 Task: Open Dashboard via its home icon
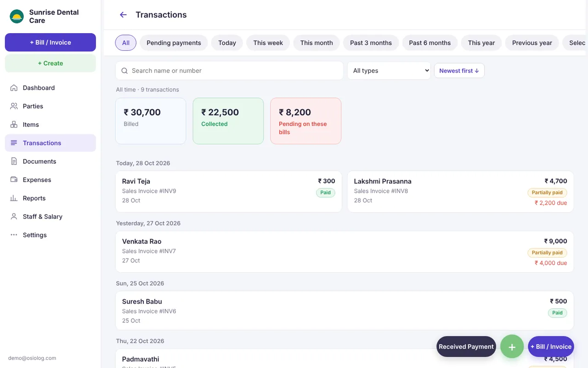(14, 88)
